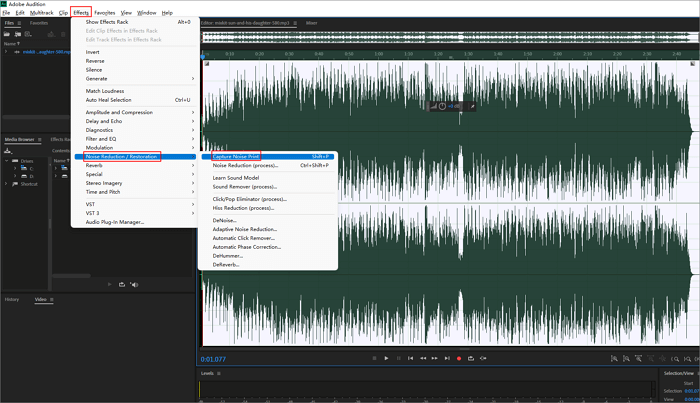This screenshot has width=700, height=403.
Task: Open the Editor tab panel menu icon
Action: point(295,23)
